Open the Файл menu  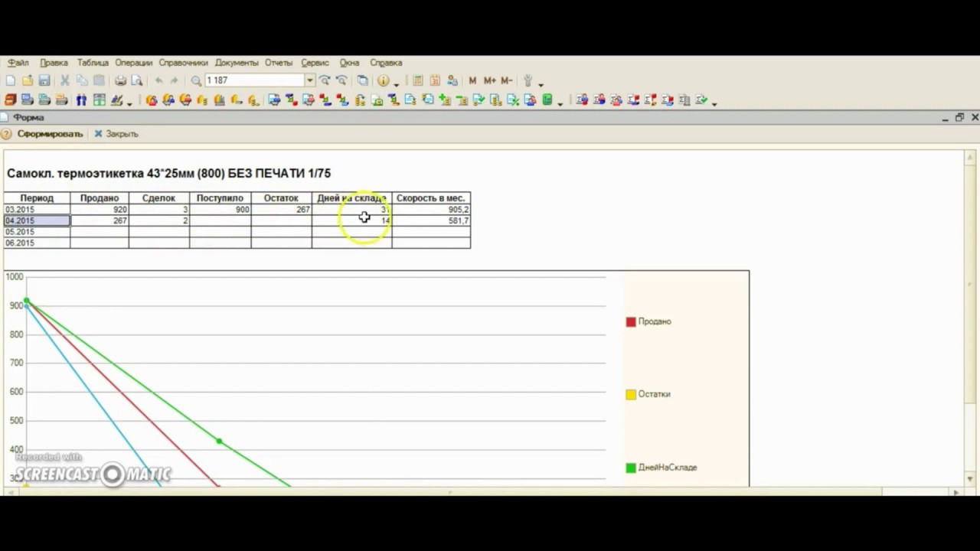coord(18,63)
